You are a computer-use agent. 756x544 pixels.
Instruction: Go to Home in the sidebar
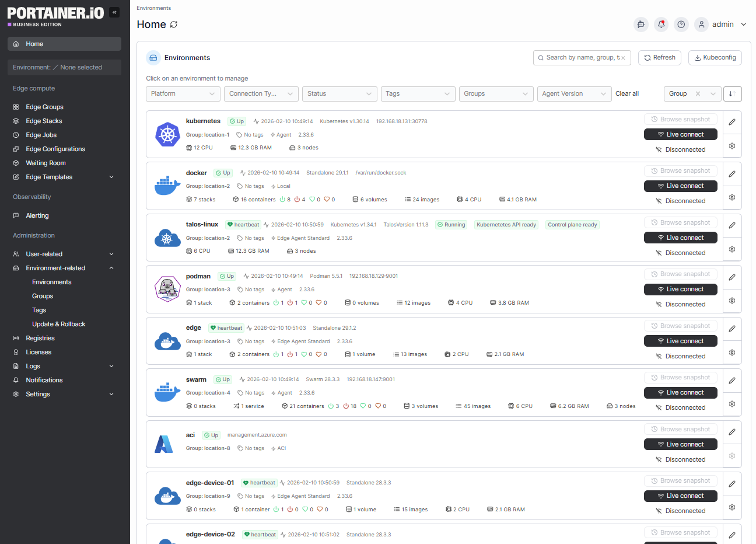(64, 44)
